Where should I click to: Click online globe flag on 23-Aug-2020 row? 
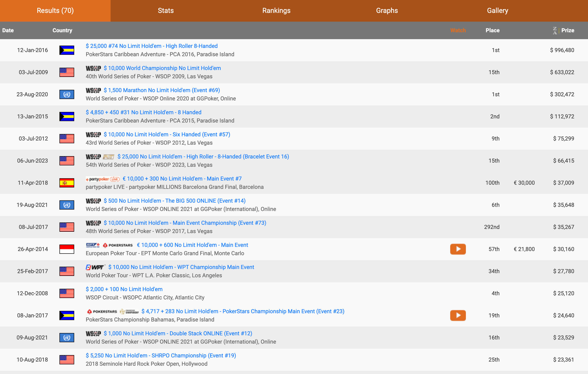pyautogui.click(x=67, y=94)
